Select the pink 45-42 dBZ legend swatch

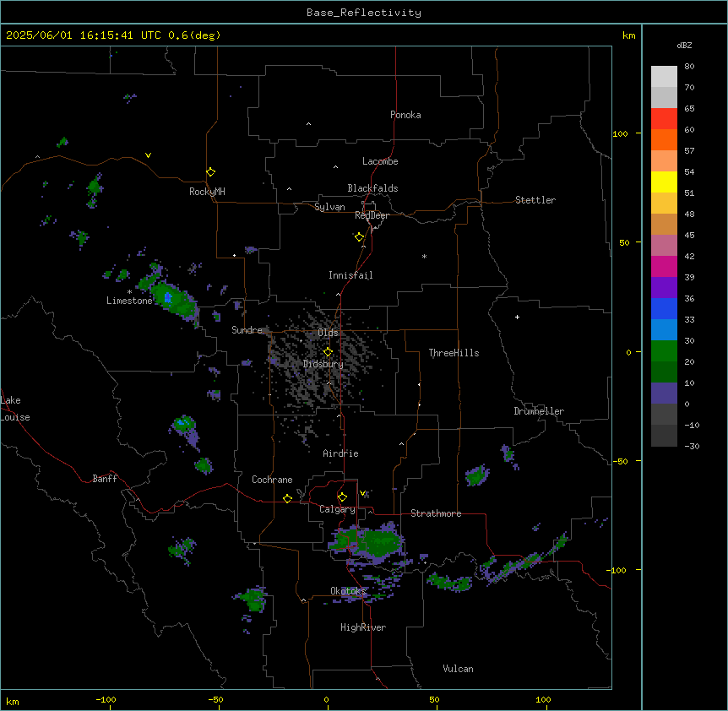pyautogui.click(x=664, y=246)
